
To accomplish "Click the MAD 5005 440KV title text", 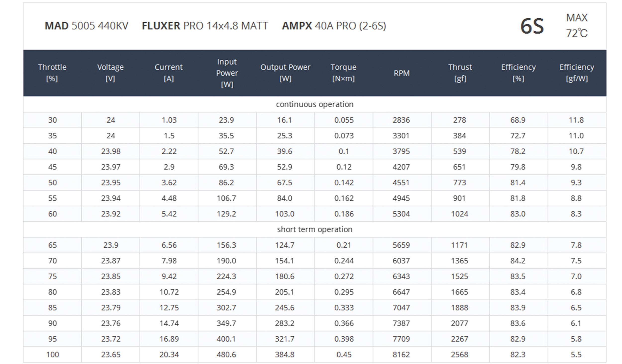I will click(x=87, y=26).
